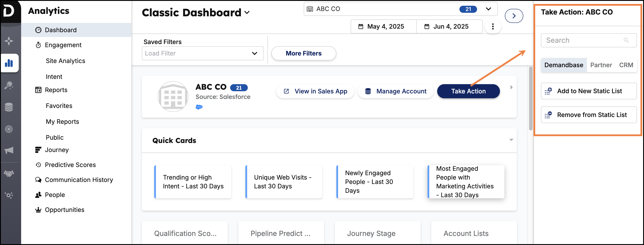
Task: Click the Remove from Static List icon
Action: 548,115
